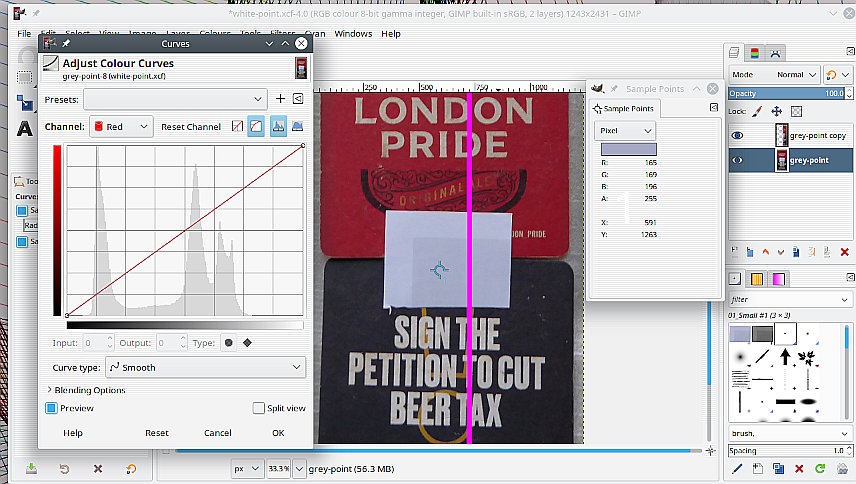Adjust curves perceptually icon
856x484 pixels.
coord(256,127)
